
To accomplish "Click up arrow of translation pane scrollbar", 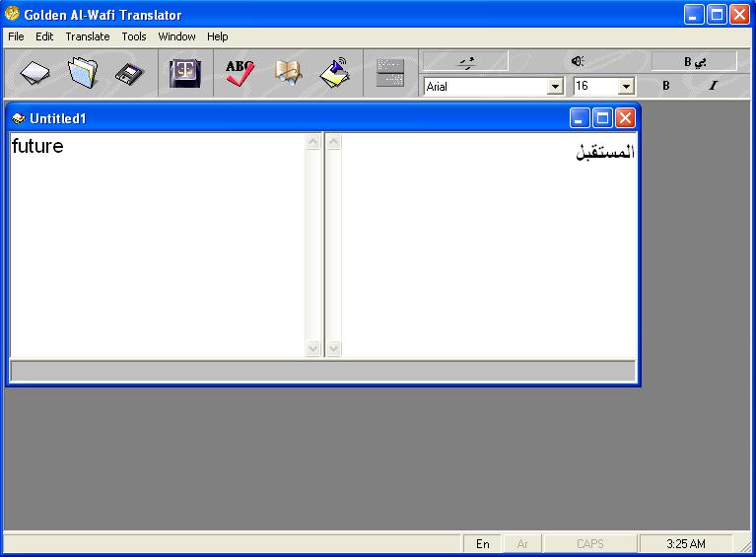I will click(x=333, y=142).
